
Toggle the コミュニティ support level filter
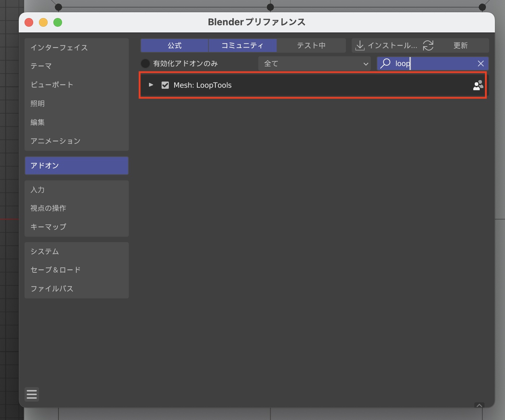(x=242, y=45)
